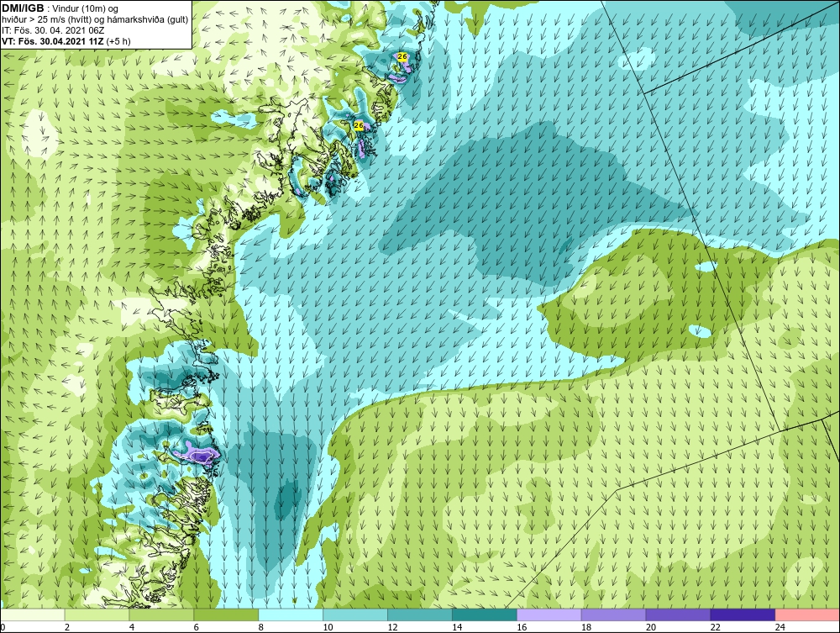
Task: Click the legend scale number '22'
Action: pos(715,627)
